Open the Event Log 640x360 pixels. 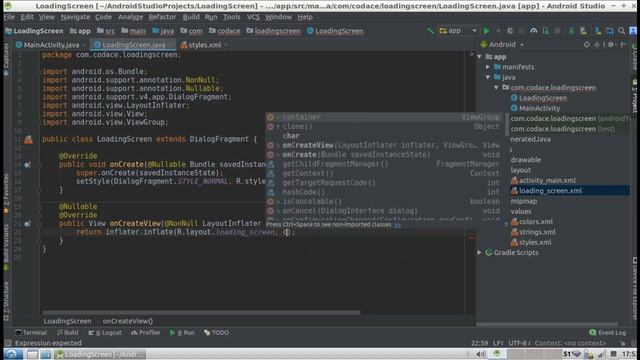[x=607, y=333]
